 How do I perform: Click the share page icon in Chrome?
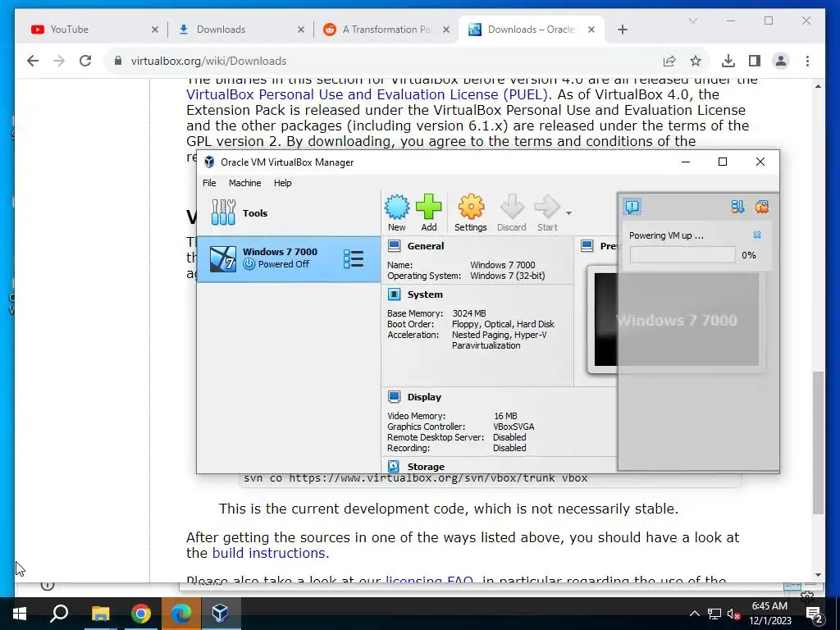669,61
